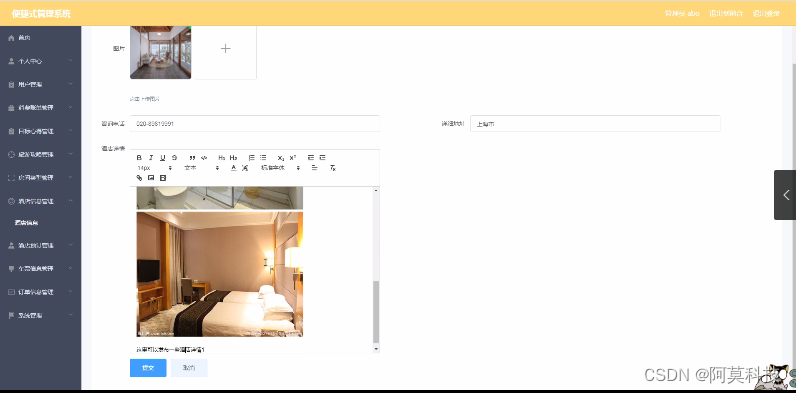The image size is (796, 393).
Task: Click the editor scrollbar up arrow
Action: (x=376, y=190)
